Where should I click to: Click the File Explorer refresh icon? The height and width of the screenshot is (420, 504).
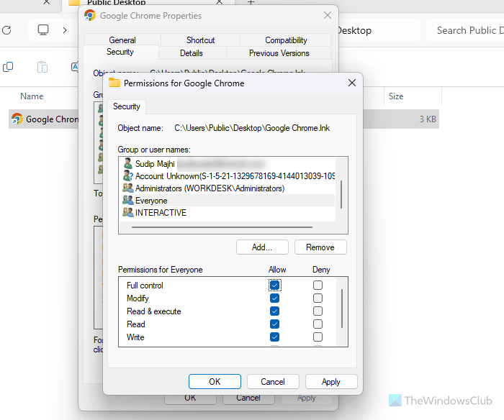click(6, 30)
